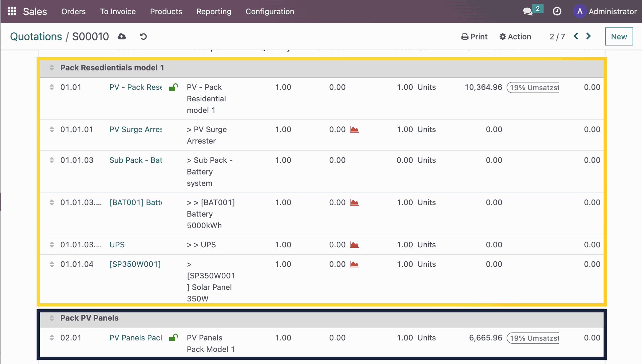Open the apps grid menu icon
This screenshot has height=364, width=642.
tap(12, 11)
